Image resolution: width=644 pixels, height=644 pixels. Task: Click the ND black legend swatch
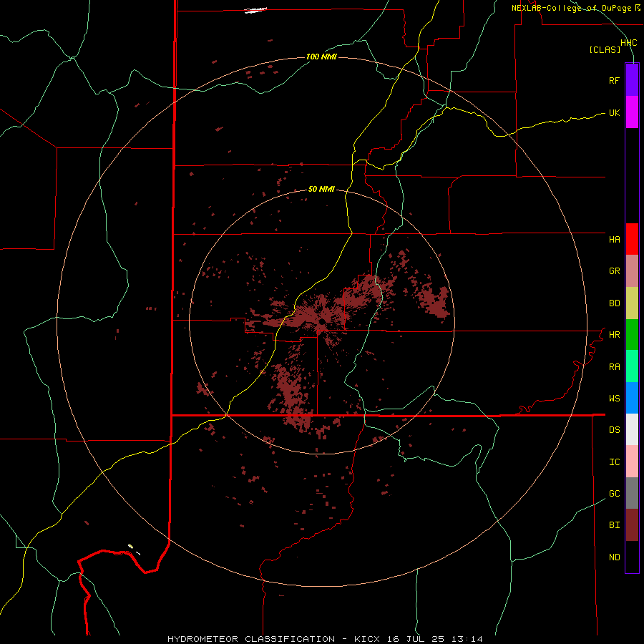point(632,557)
